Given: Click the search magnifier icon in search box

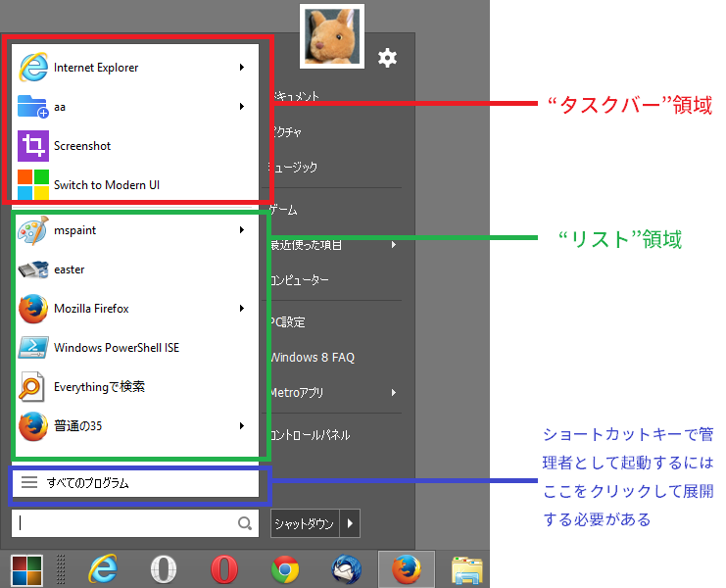Looking at the screenshot, I should click(x=245, y=523).
